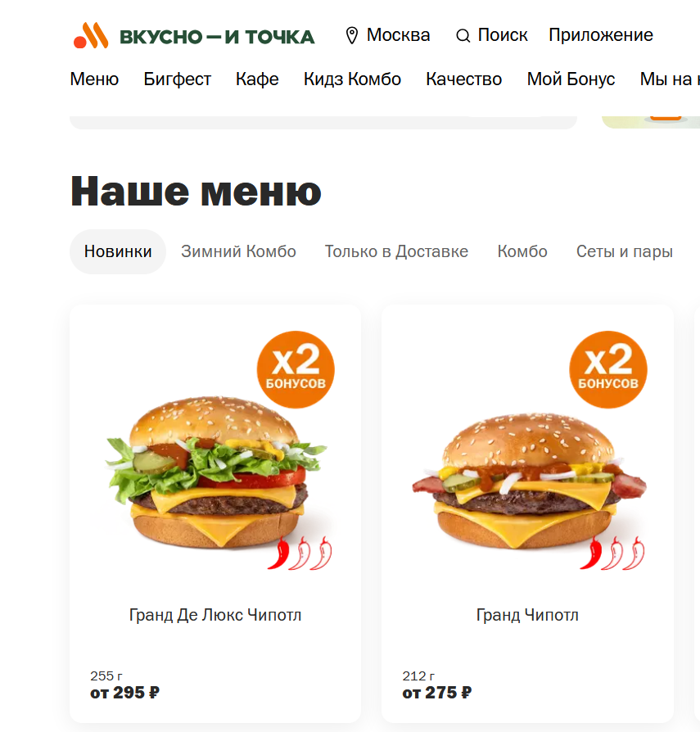Go to the Кафе page
Image resolution: width=700 pixels, height=732 pixels.
pos(257,79)
